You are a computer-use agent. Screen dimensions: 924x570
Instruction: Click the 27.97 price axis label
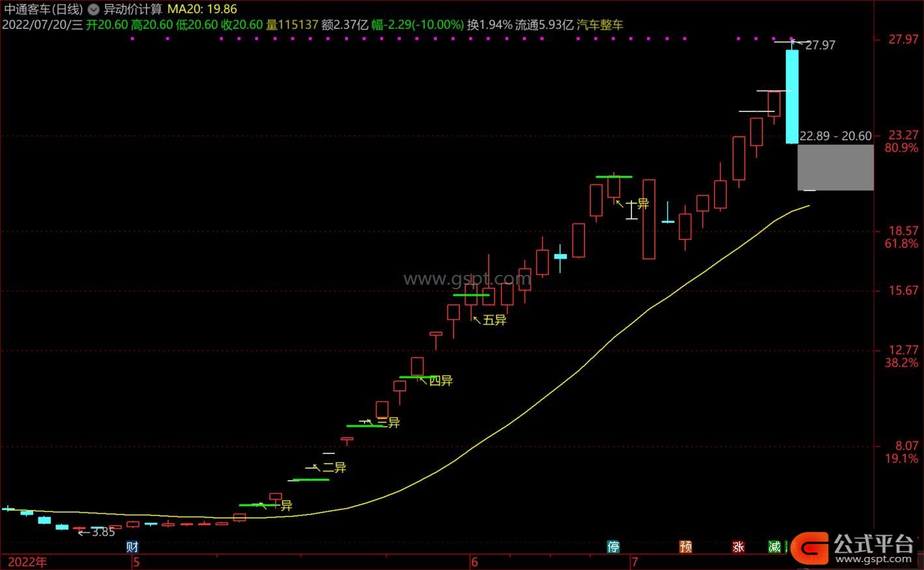[x=904, y=39]
